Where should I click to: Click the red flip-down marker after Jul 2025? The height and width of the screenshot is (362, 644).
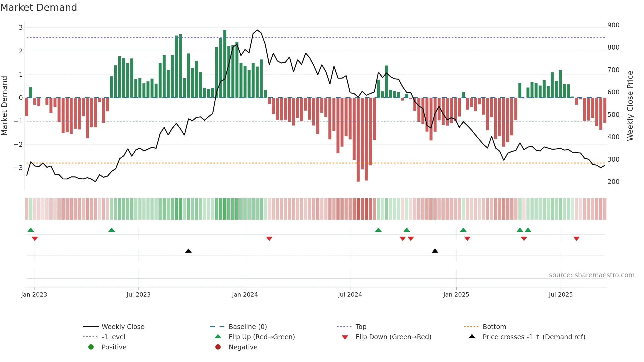[576, 239]
